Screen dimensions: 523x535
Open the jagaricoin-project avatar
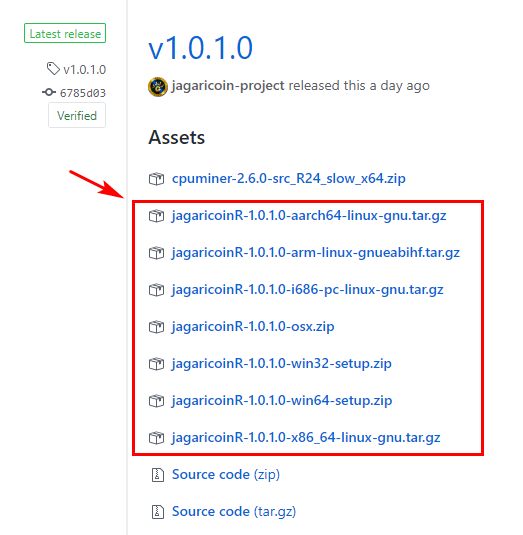pos(158,87)
